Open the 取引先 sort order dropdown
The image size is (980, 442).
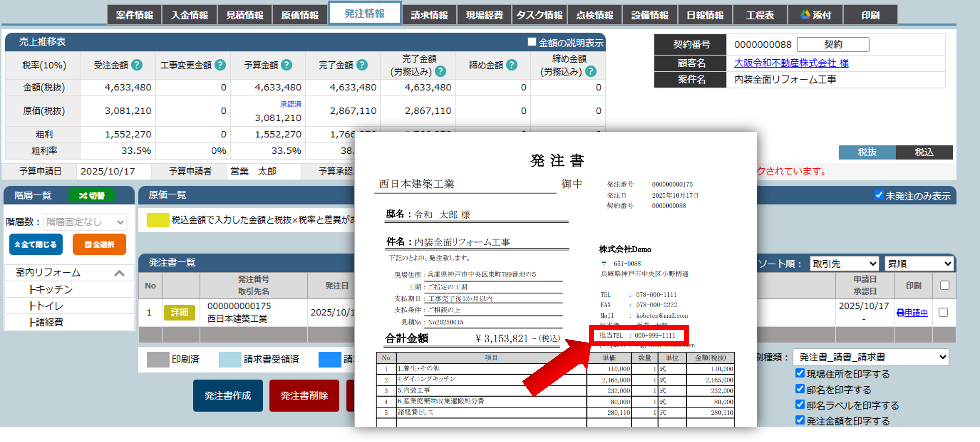click(844, 264)
